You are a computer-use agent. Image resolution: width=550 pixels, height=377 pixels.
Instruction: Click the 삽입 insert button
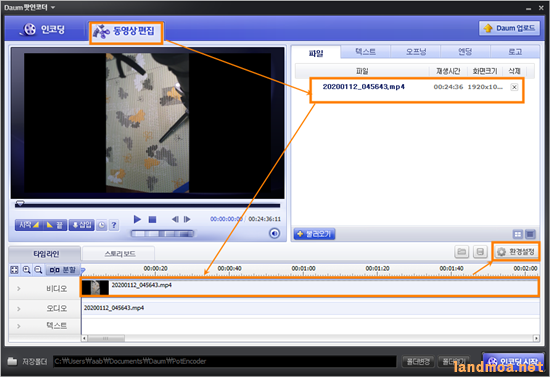click(81, 225)
